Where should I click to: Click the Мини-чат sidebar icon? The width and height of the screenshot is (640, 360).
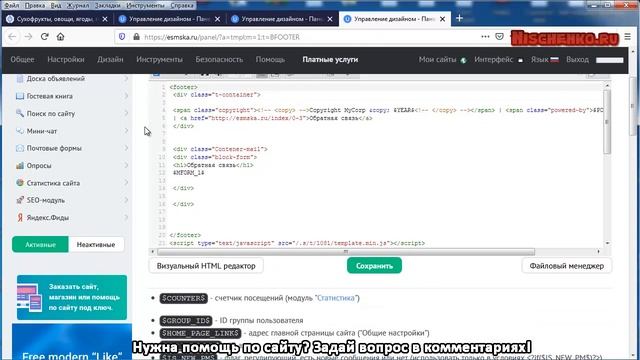[20, 131]
